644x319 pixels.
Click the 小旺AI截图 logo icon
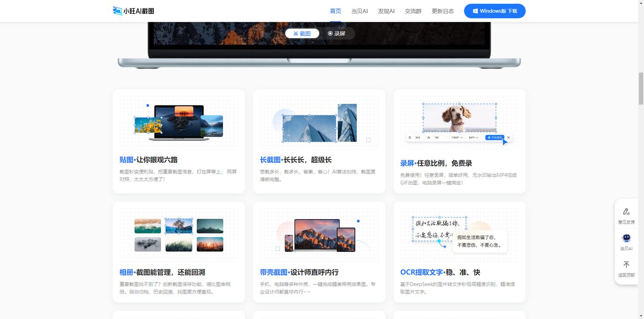coord(118,11)
